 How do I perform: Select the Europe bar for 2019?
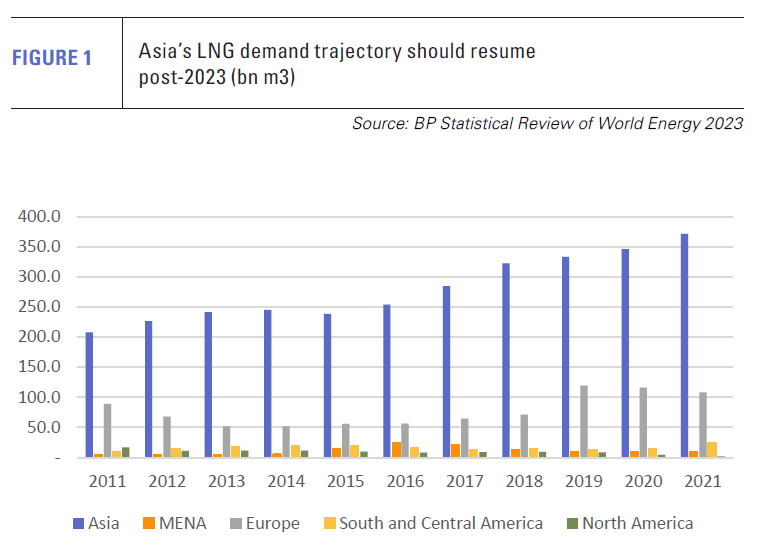point(583,421)
